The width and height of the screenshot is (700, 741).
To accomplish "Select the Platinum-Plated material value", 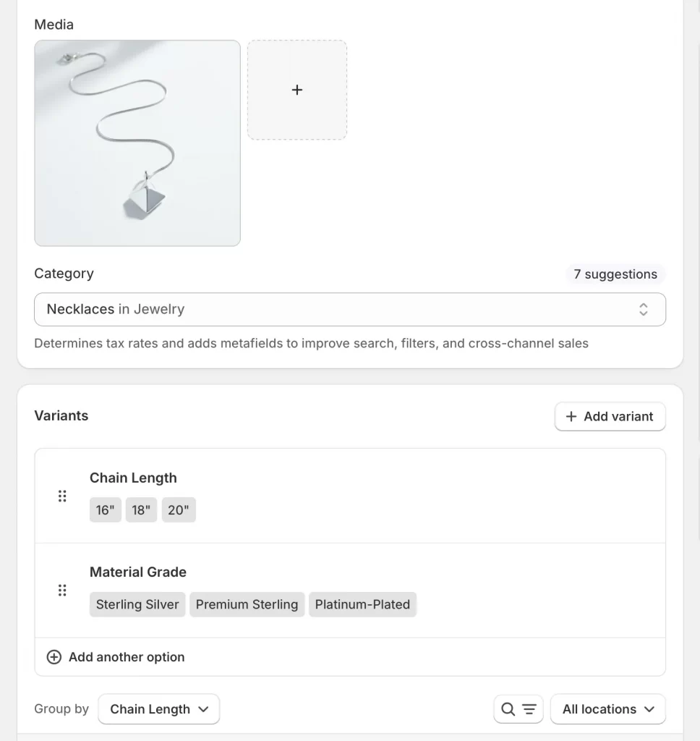I will (362, 604).
